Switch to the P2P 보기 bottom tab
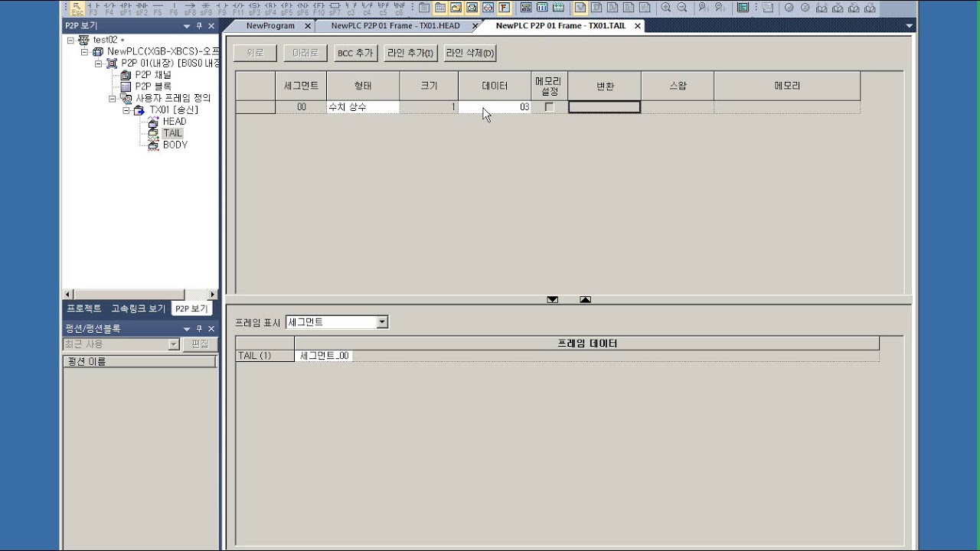The width and height of the screenshot is (980, 551). tap(191, 308)
